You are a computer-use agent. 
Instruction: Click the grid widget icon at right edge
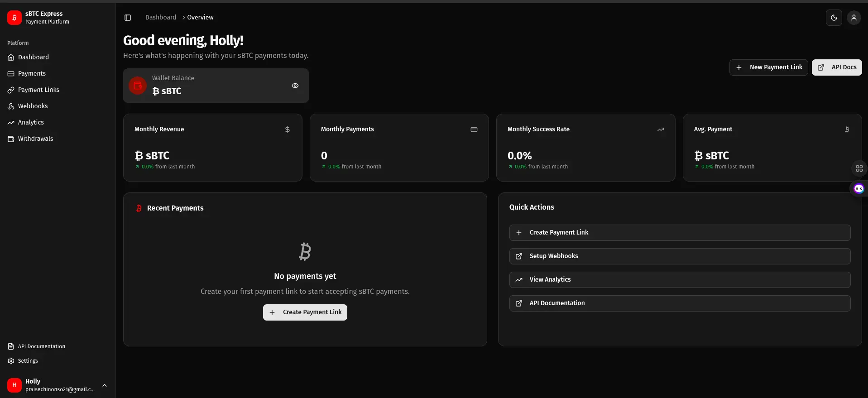(859, 168)
